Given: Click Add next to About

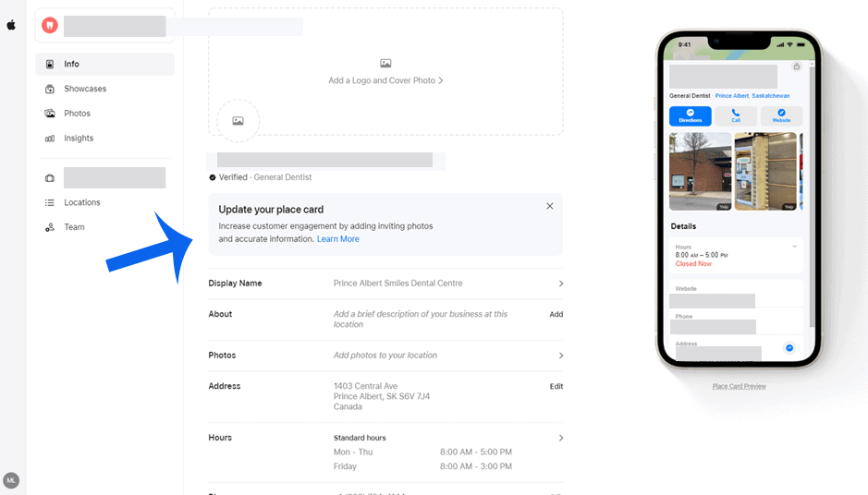Looking at the screenshot, I should coord(556,315).
